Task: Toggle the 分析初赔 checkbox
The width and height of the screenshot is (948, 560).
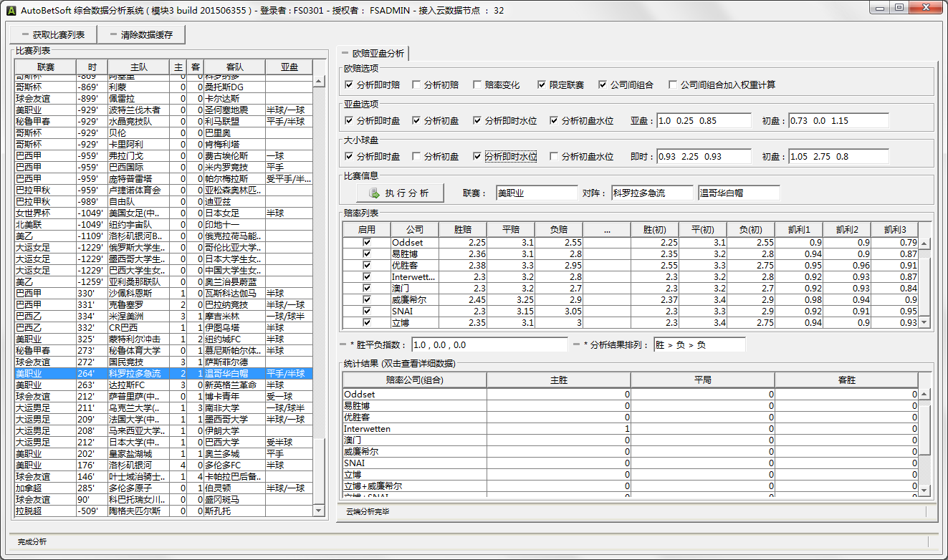Action: click(417, 85)
